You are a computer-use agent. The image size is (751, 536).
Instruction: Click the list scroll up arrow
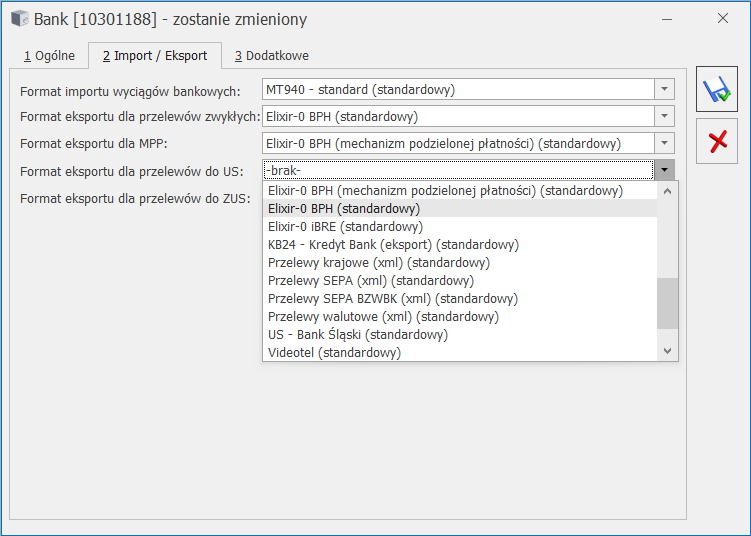[667, 191]
